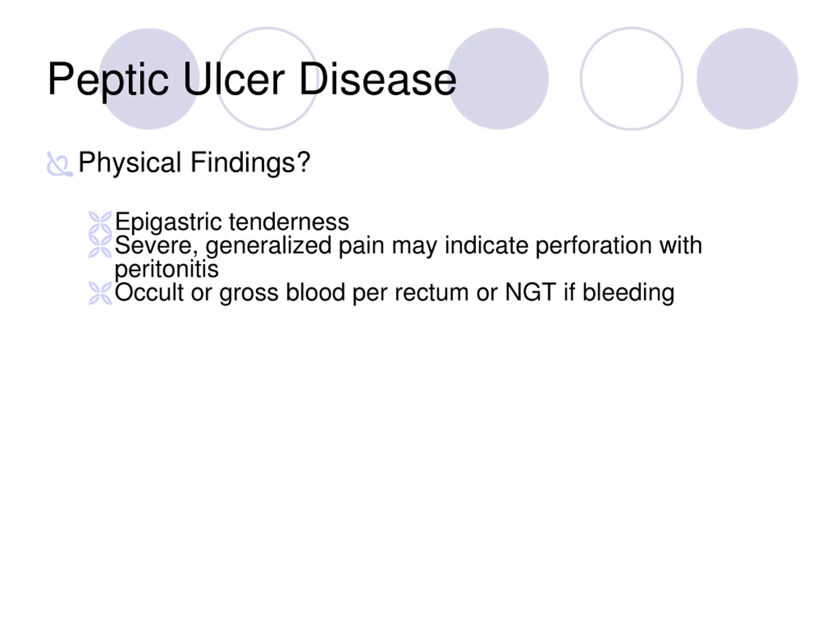This screenshot has width=840, height=630.
Task: Click the word bleeding in last bullet
Action: point(628,293)
